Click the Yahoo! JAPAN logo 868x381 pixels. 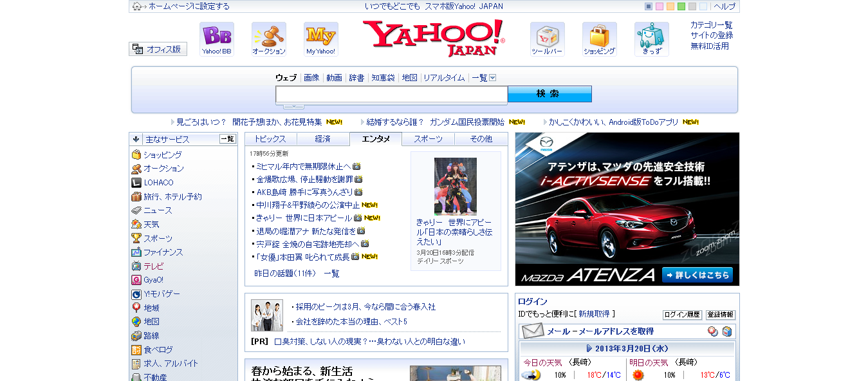point(434,38)
